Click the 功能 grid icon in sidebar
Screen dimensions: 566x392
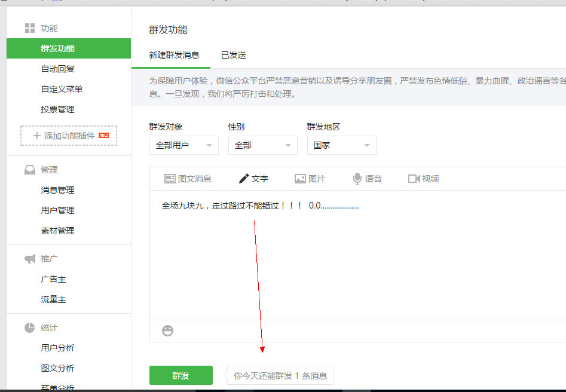29,28
